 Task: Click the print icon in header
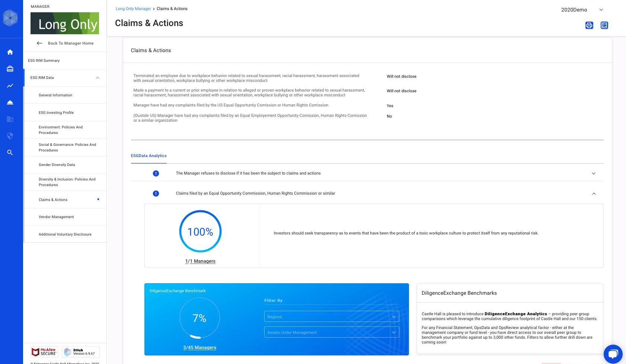click(589, 25)
